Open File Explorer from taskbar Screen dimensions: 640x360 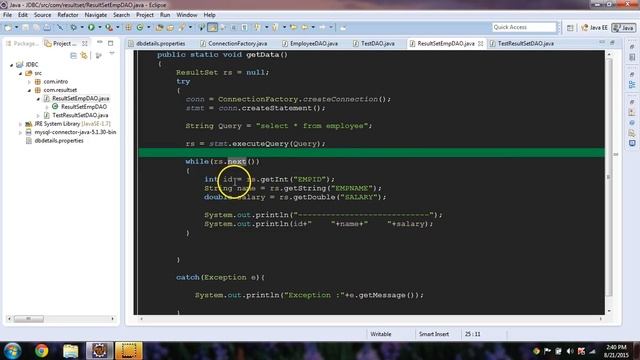[71, 351]
